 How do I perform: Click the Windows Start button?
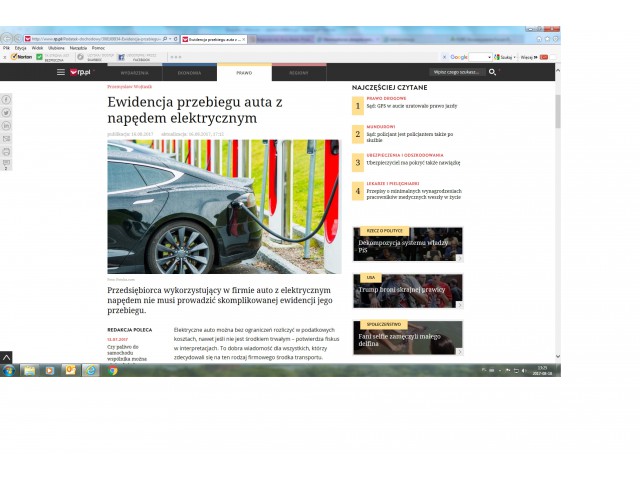(8, 370)
